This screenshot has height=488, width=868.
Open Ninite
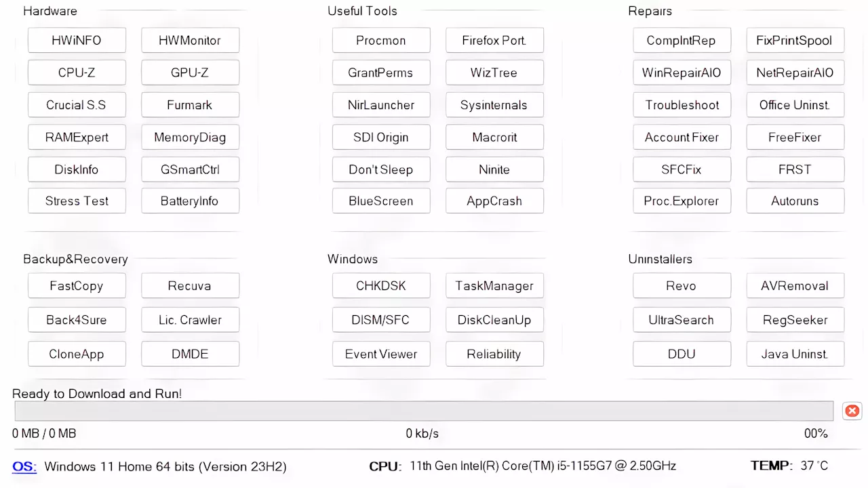click(494, 169)
